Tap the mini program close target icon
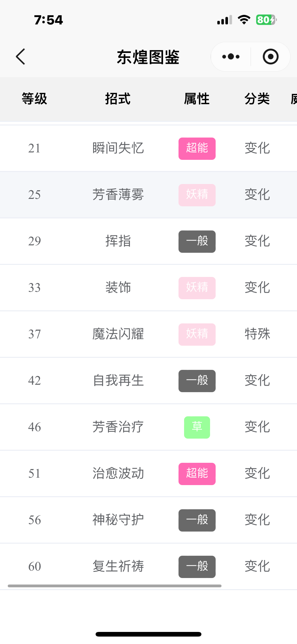 click(x=270, y=57)
